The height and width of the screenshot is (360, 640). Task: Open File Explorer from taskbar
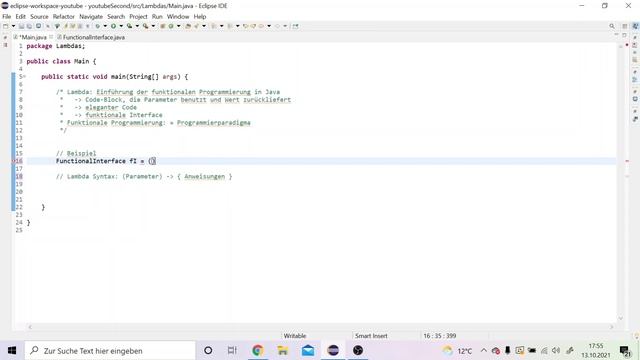point(282,351)
